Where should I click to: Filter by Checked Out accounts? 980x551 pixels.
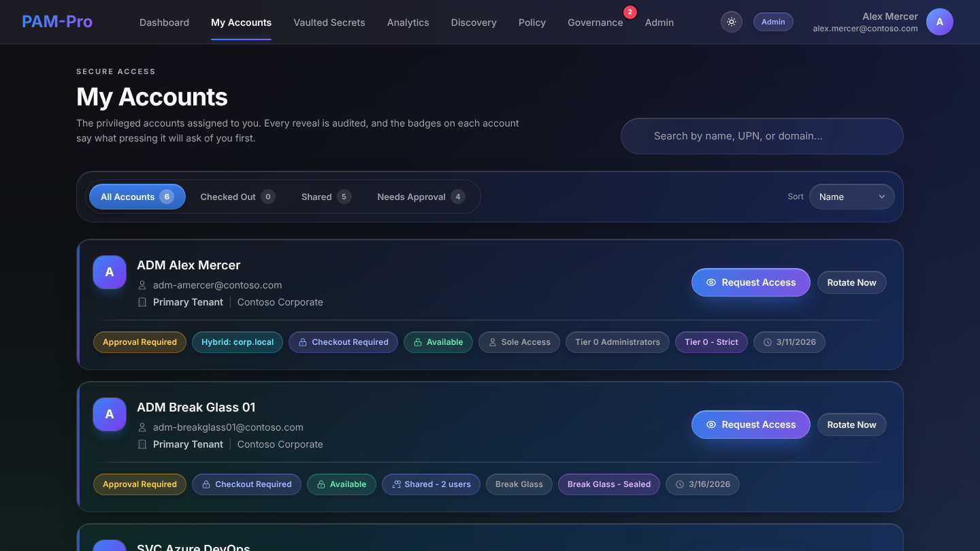click(238, 197)
